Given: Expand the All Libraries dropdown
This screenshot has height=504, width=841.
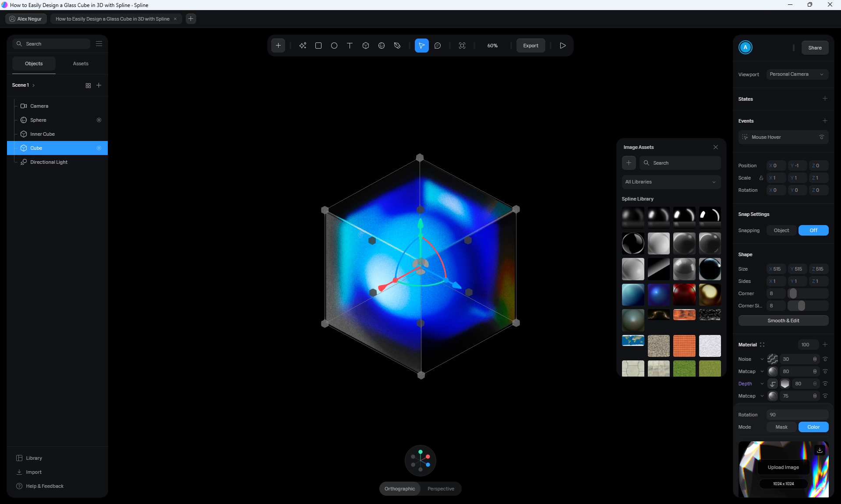Looking at the screenshot, I should pos(671,182).
